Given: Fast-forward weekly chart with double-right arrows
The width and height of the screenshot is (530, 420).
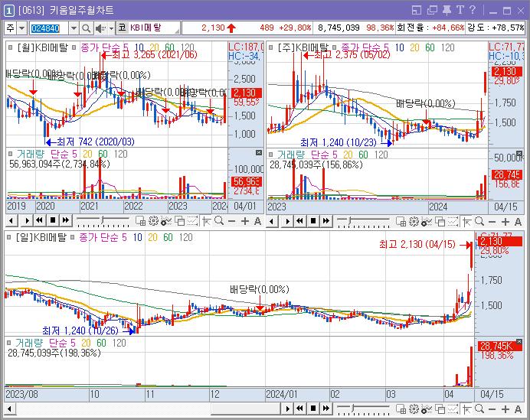Looking at the screenshot, I should 326,221.
